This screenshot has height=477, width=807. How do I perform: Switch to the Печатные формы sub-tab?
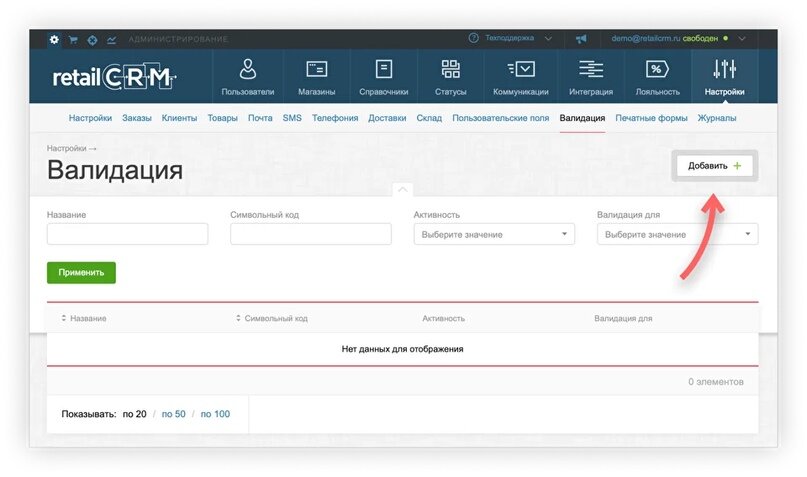651,118
